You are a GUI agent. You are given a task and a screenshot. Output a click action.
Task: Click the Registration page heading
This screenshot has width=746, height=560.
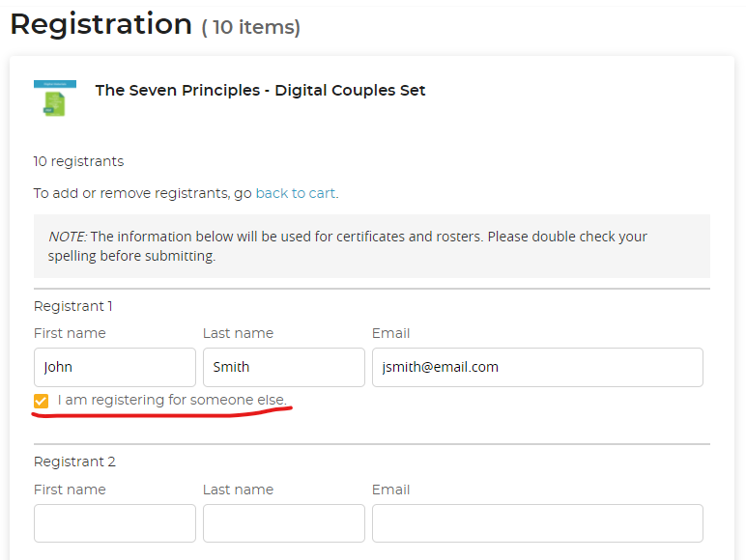tap(100, 24)
